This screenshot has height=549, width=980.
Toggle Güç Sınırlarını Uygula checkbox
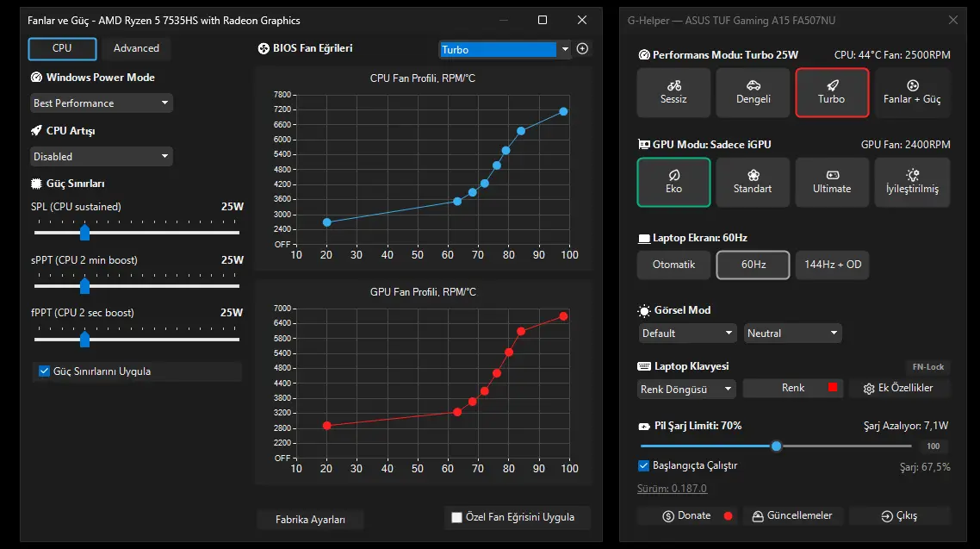pos(45,371)
